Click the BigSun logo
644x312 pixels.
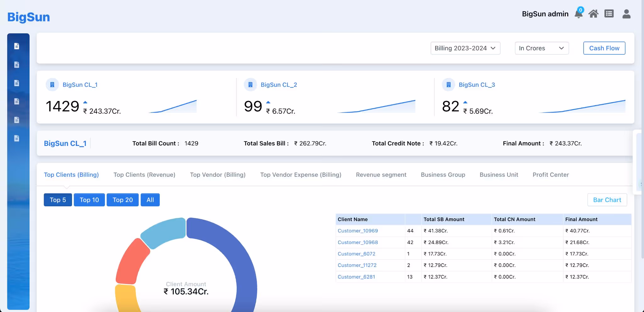[x=29, y=17]
